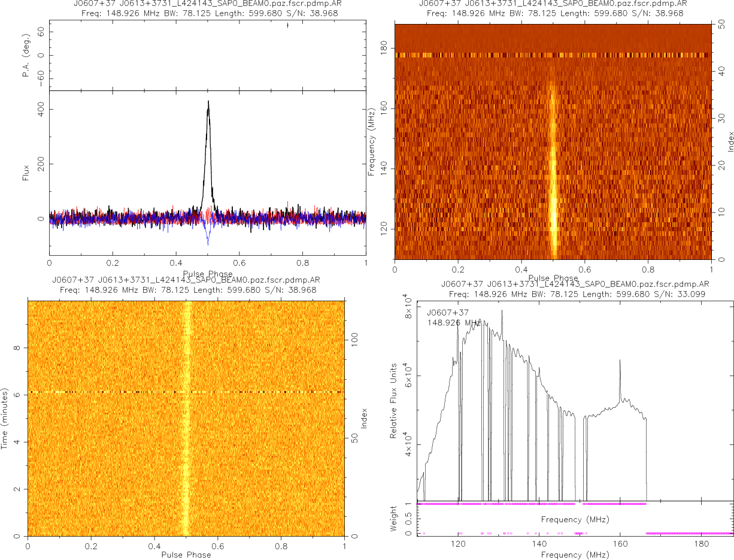Click the horizontal RFI band near 178 MHz
734x560 pixels.
pos(553,55)
